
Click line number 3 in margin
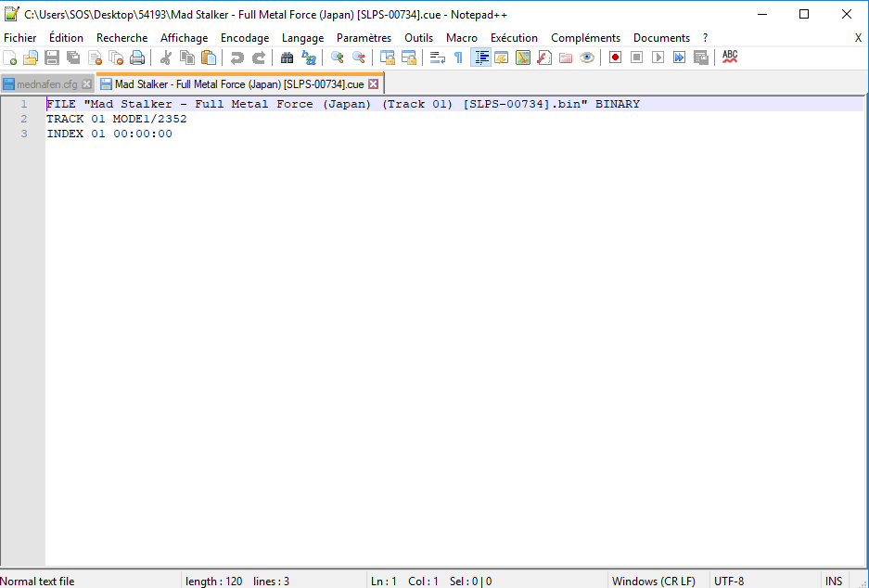24,134
